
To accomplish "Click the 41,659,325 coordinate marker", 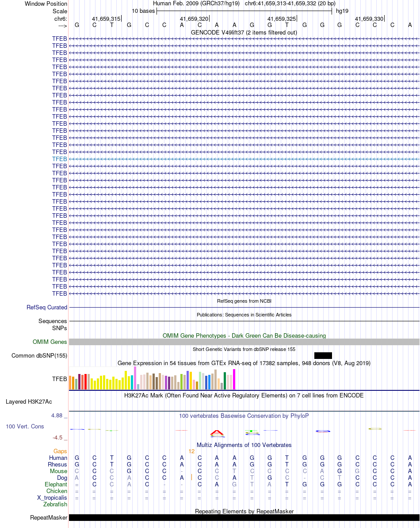I will 282,19.
